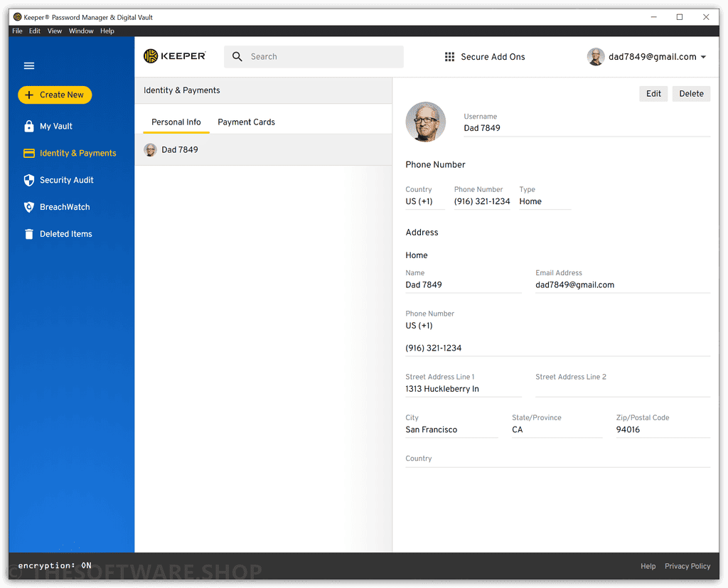
Task: Click the email address dad7849@gmail.com field value
Action: [x=574, y=285]
